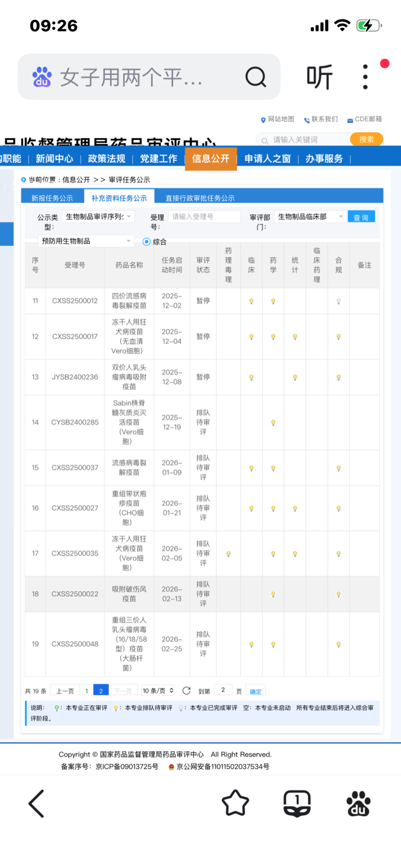Image resolution: width=401 pixels, height=868 pixels.
Task: Open the 申请人之窗 menu
Action: [x=268, y=159]
